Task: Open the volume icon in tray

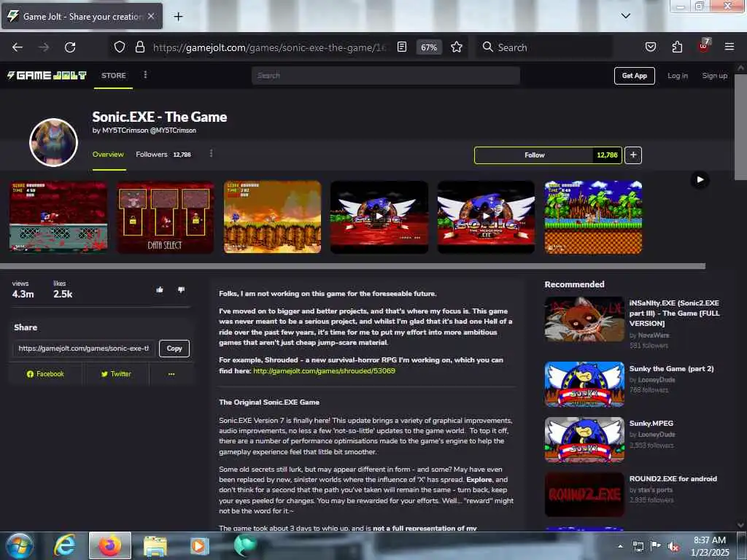Action: click(673, 547)
